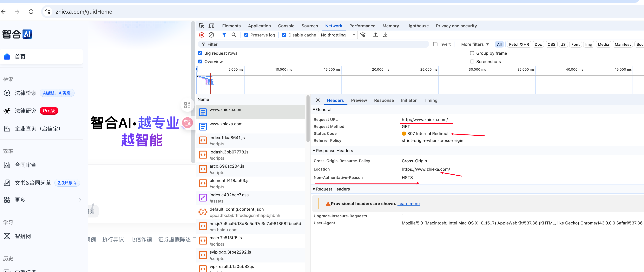This screenshot has width=644, height=272.
Task: Enable the Invert filter checkbox
Action: [435, 44]
